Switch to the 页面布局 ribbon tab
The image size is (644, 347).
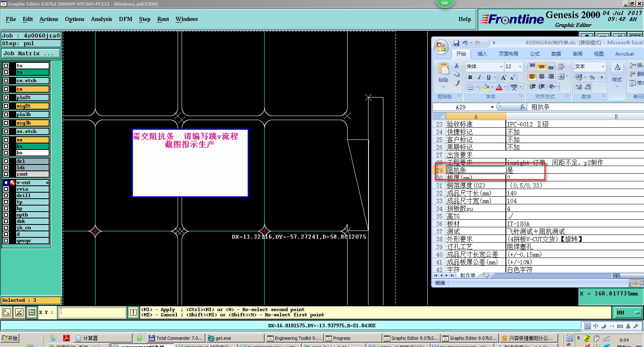tap(508, 54)
